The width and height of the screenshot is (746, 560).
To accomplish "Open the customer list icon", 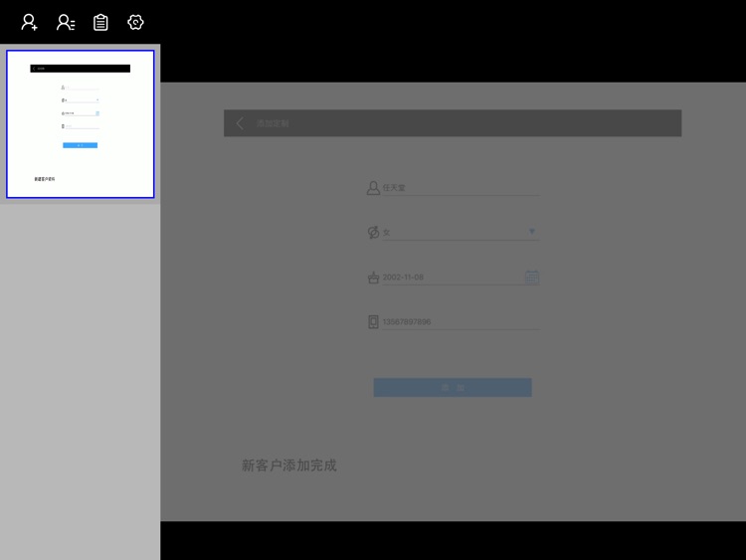I will 66,22.
